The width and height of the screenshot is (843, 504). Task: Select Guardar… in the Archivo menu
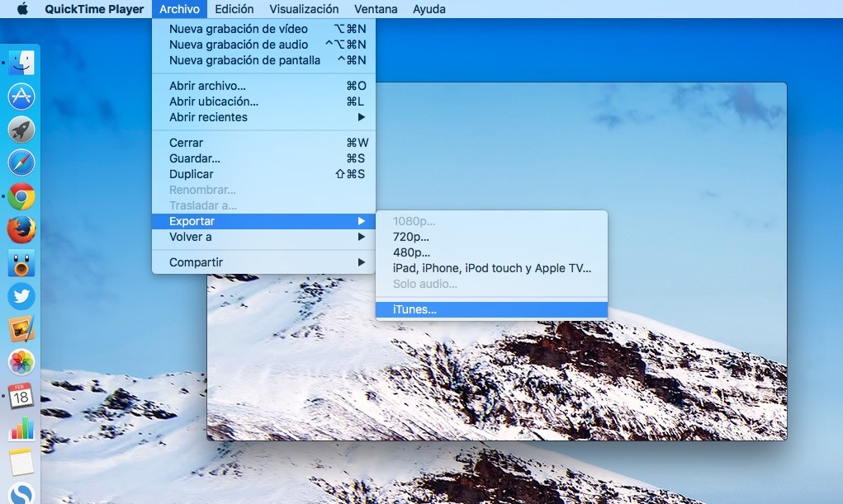pyautogui.click(x=263, y=158)
